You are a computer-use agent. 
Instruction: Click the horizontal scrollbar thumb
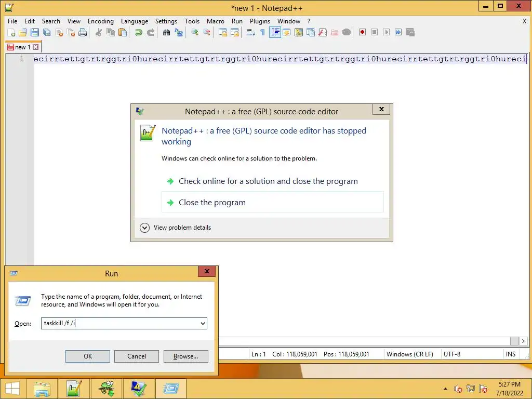(514, 341)
